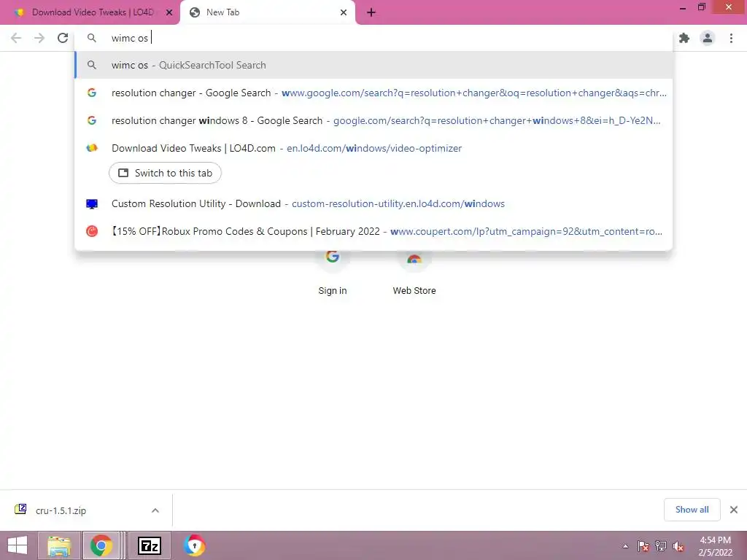747x560 pixels.
Task: Reload the current page
Action: (63, 38)
